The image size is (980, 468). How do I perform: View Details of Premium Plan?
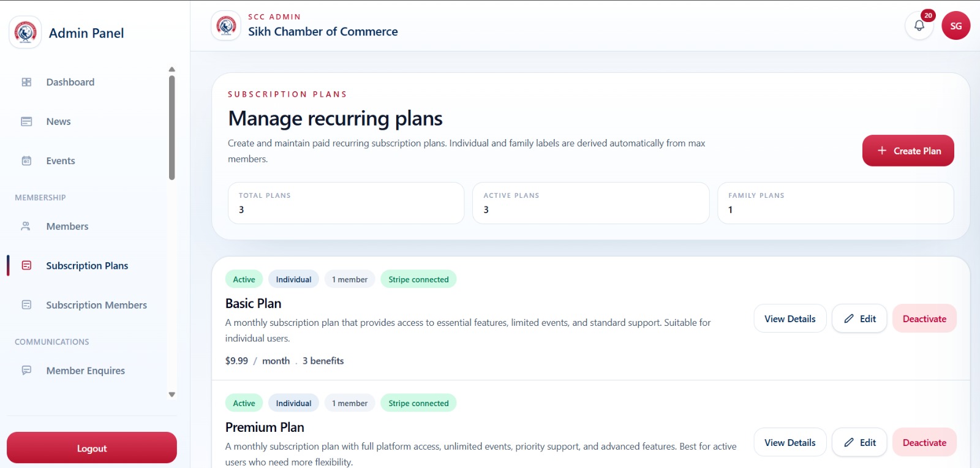[x=790, y=442]
